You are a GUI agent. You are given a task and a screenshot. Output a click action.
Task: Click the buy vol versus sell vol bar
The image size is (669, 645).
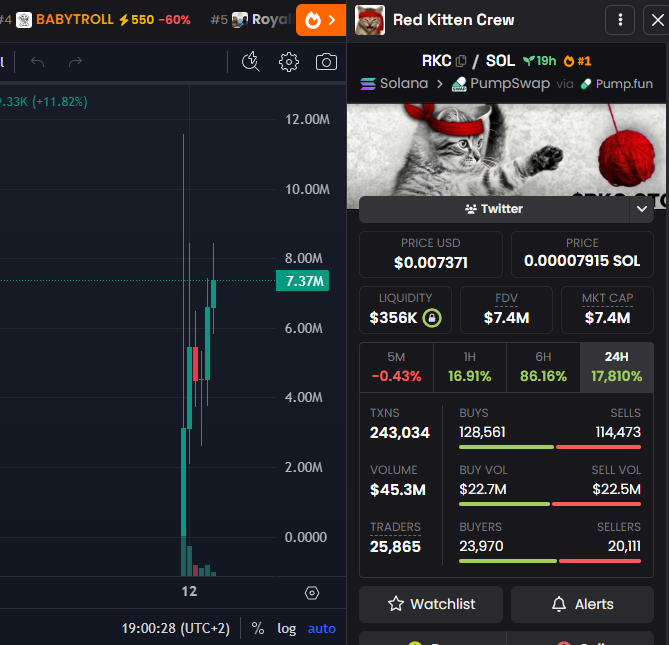coord(550,504)
